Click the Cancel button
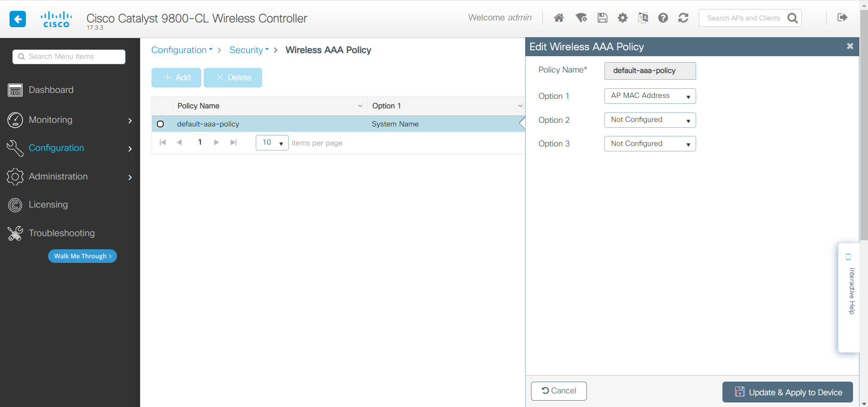Image resolution: width=868 pixels, height=407 pixels. pos(559,391)
